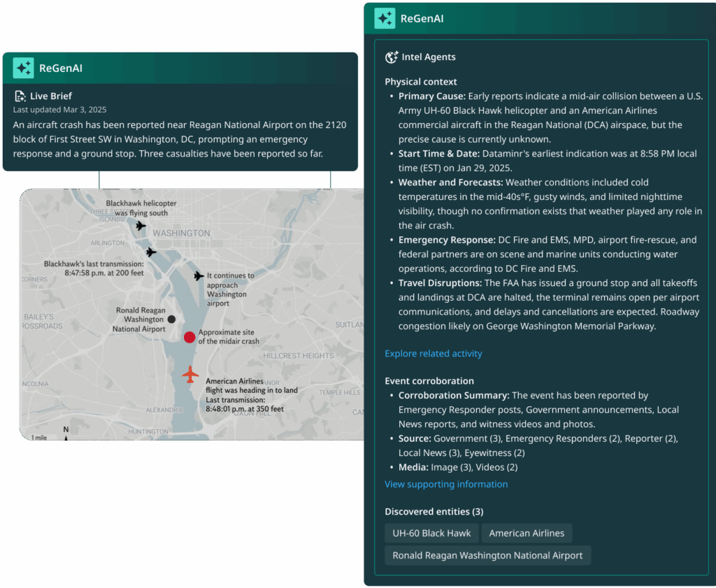This screenshot has height=588, width=716.
Task: Click helicopter icon beside 'It continues to approach'
Action: tap(199, 276)
